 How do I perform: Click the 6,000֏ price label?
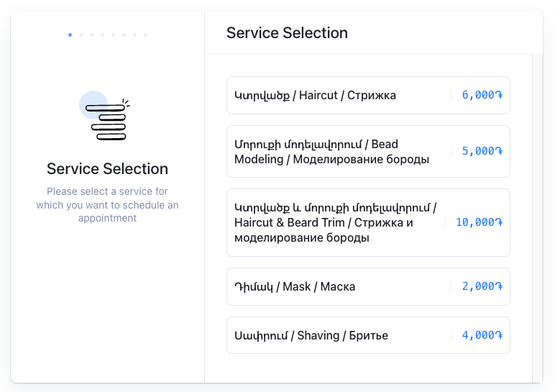(482, 95)
